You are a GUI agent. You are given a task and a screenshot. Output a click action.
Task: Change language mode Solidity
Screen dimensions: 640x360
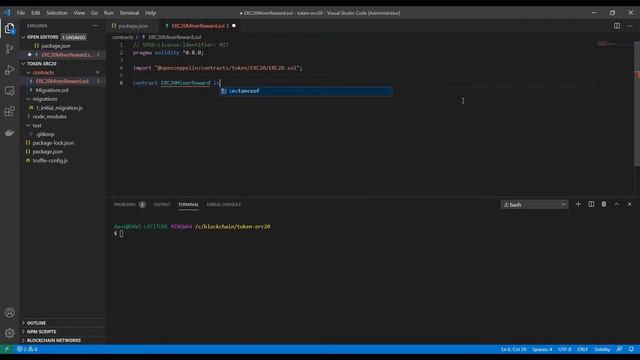tap(602, 349)
